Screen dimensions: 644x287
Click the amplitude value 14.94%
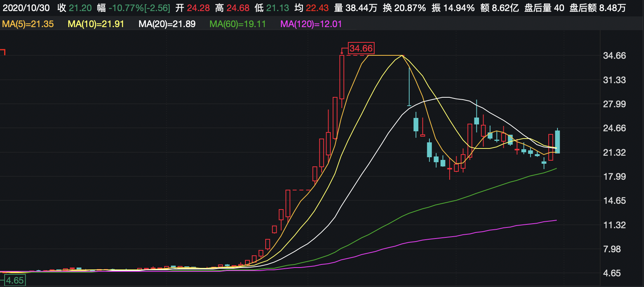click(x=458, y=8)
